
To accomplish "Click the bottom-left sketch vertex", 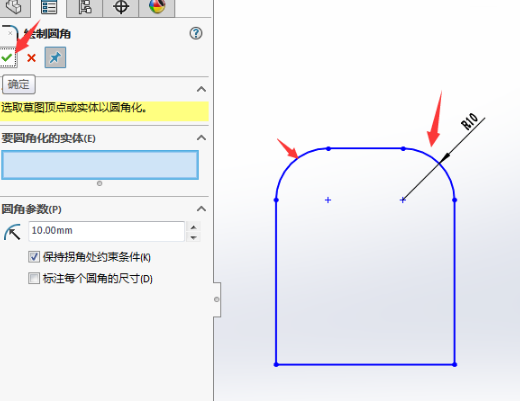I will (x=276, y=365).
